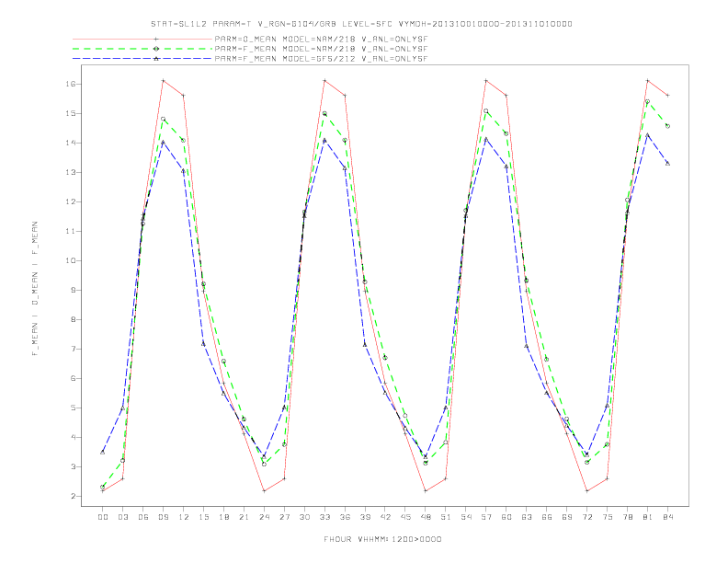This screenshot has width=728, height=563.
Task: Click the x-axis tick label 06
Action: pos(143,517)
